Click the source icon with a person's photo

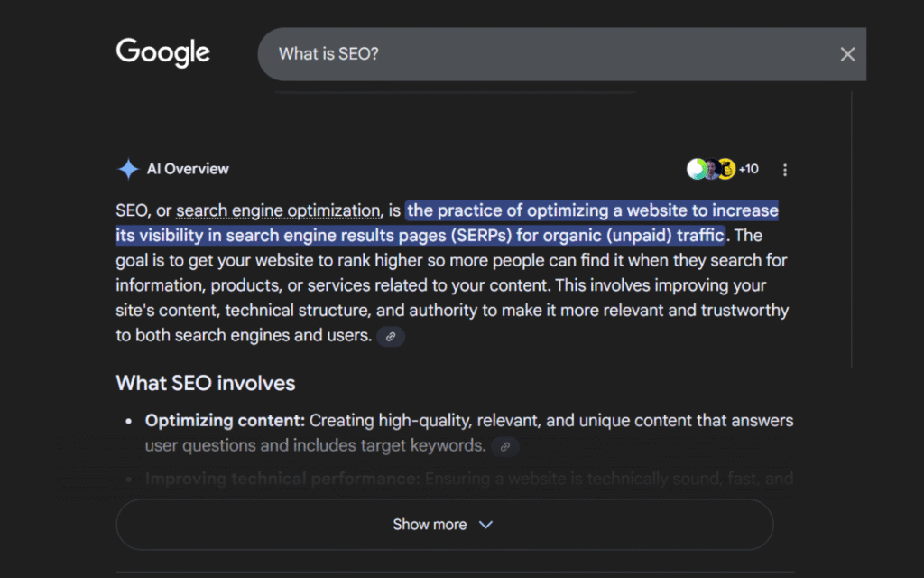[711, 169]
